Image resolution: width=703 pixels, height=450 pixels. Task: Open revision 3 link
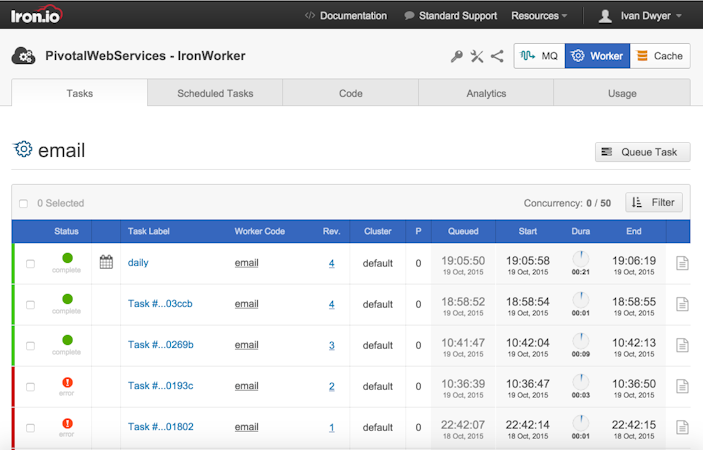(x=331, y=346)
